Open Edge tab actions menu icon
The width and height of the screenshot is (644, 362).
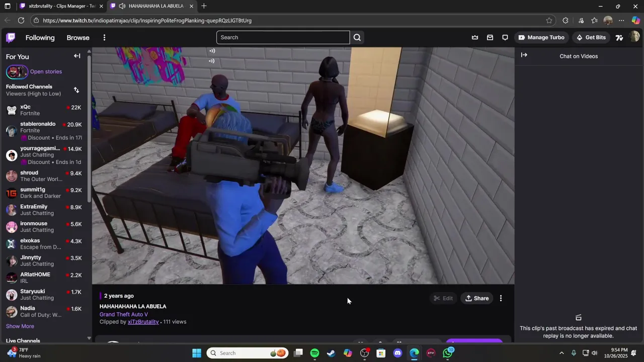click(7, 6)
